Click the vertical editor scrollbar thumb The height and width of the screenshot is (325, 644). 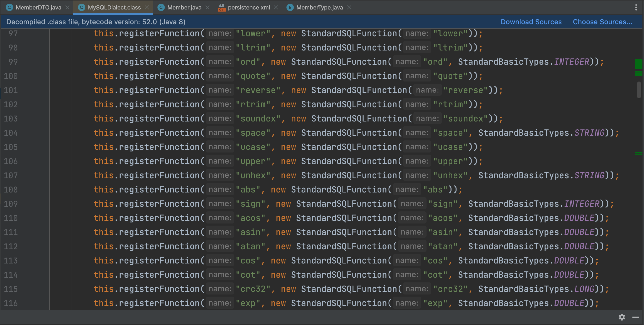click(639, 90)
